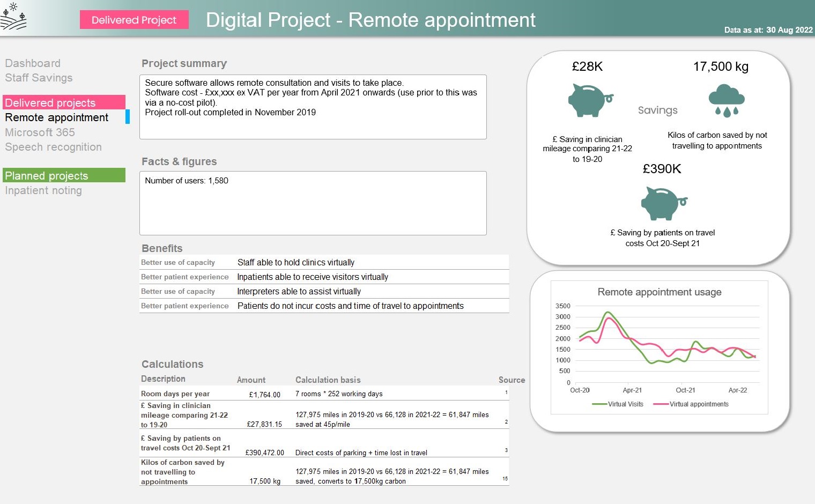Image resolution: width=815 pixels, height=504 pixels.
Task: Open the Microsoft 365 project page
Action: pos(40,132)
